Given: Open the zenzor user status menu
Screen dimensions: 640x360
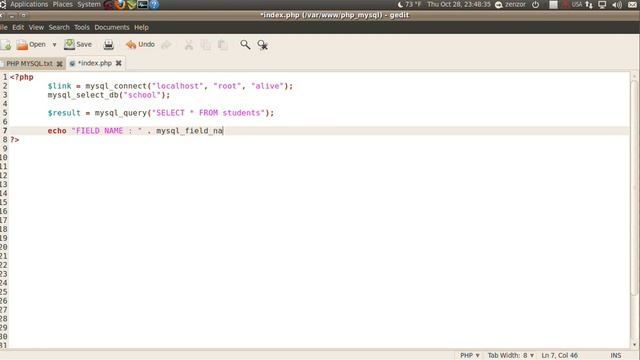Looking at the screenshot, I should point(510,4).
